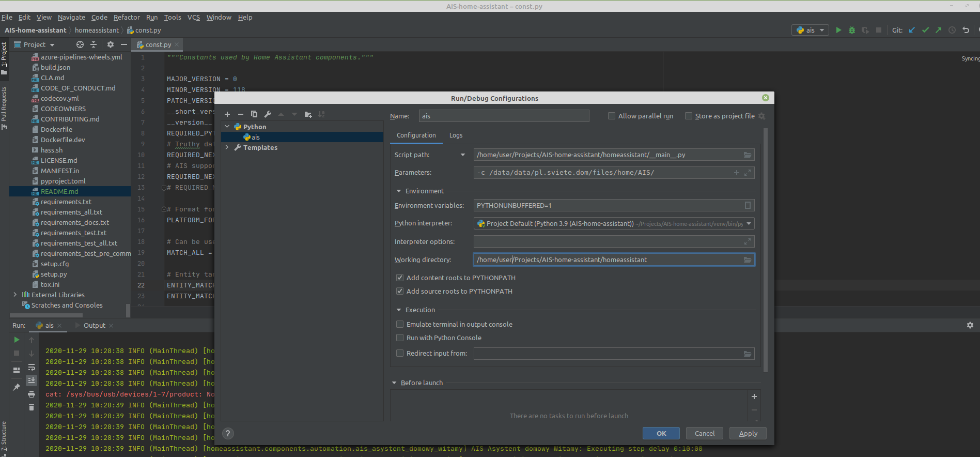Image resolution: width=980 pixels, height=457 pixels.
Task: Open the VCS menu
Action: click(194, 17)
